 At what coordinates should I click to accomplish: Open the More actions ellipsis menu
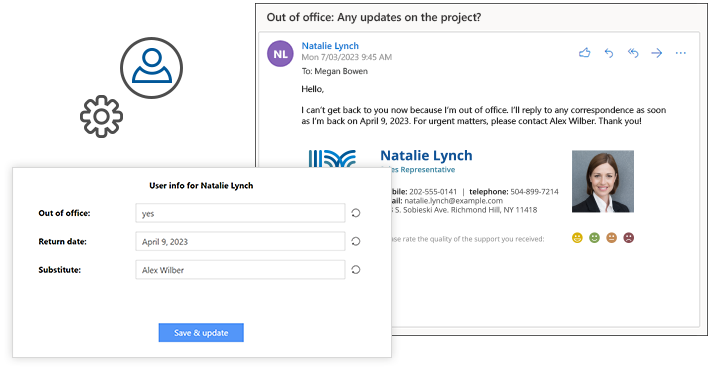coord(681,53)
